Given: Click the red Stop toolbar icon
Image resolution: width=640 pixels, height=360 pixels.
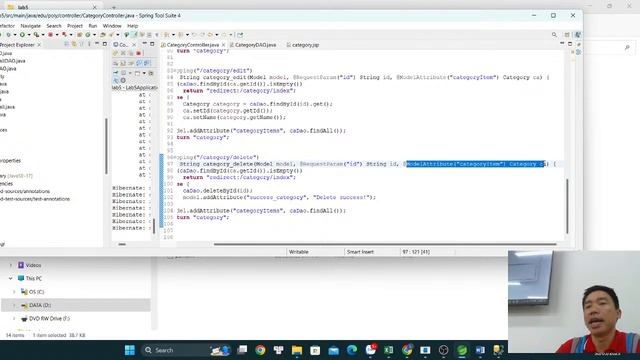Looking at the screenshot, I should coord(51,35).
